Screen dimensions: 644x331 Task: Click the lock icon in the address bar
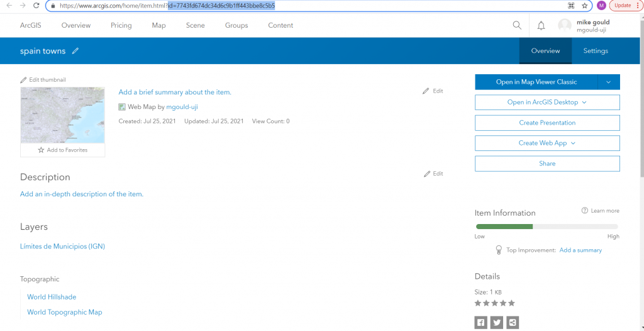pos(52,6)
